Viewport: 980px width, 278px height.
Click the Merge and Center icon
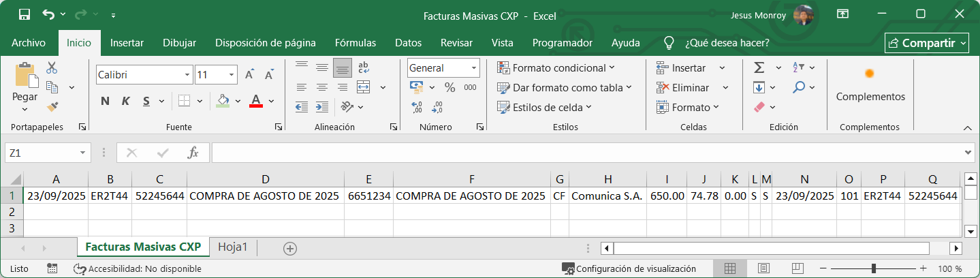(364, 87)
